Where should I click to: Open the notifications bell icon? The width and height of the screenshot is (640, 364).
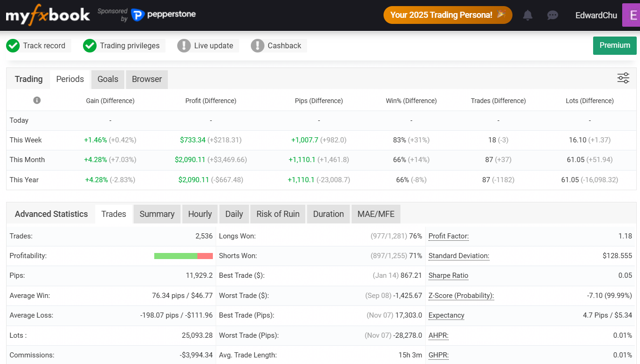click(x=527, y=15)
